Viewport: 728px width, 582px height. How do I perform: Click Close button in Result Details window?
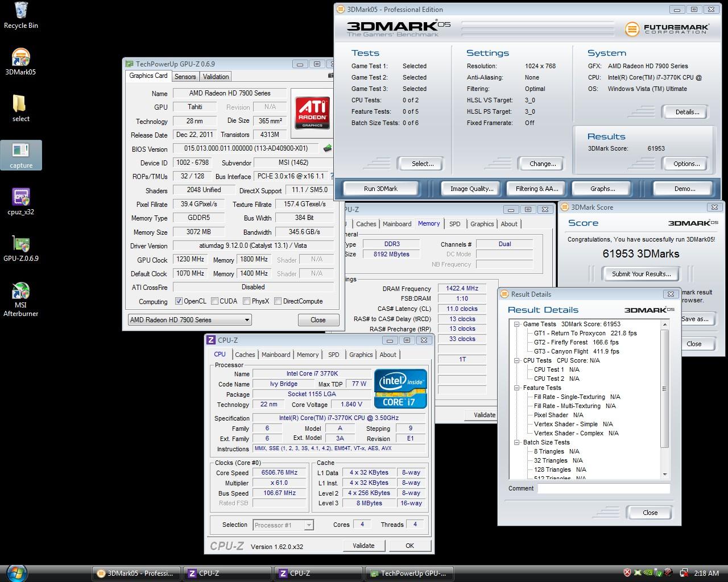[x=650, y=513]
